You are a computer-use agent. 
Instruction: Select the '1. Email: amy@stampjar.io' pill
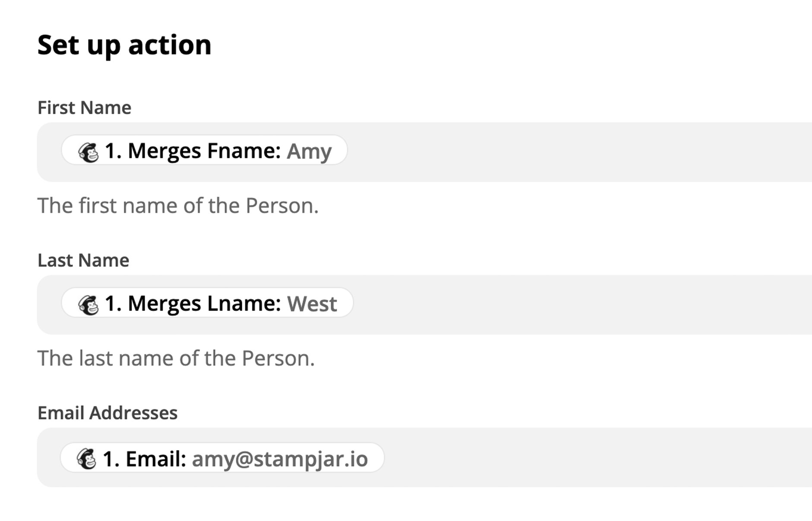(x=222, y=457)
